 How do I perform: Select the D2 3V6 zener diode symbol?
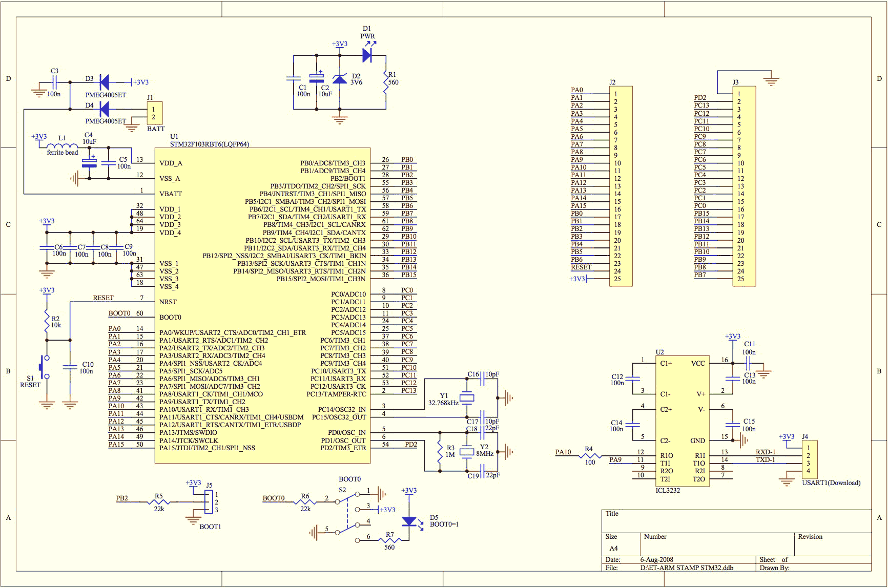click(340, 79)
